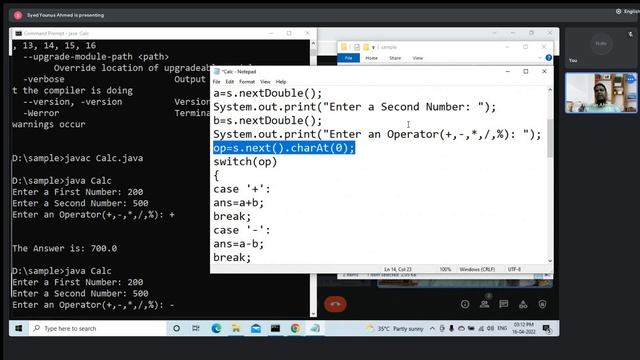Click the microphone icon in system tray
The height and width of the screenshot is (360, 640).
point(451,329)
